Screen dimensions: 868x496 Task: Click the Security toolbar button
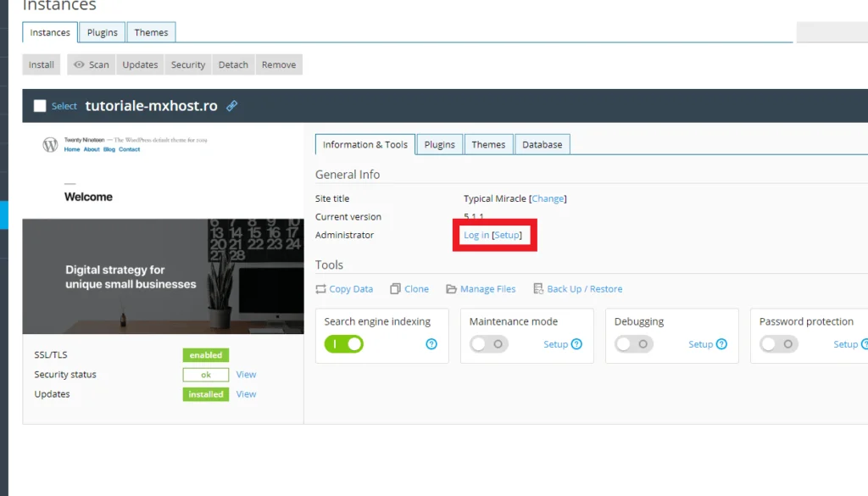point(188,64)
